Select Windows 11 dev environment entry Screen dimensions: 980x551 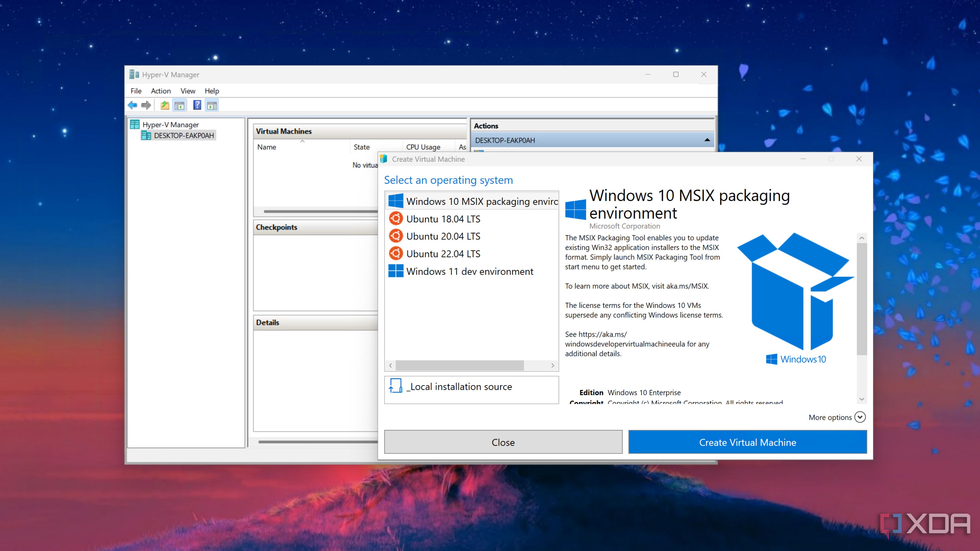pos(471,271)
